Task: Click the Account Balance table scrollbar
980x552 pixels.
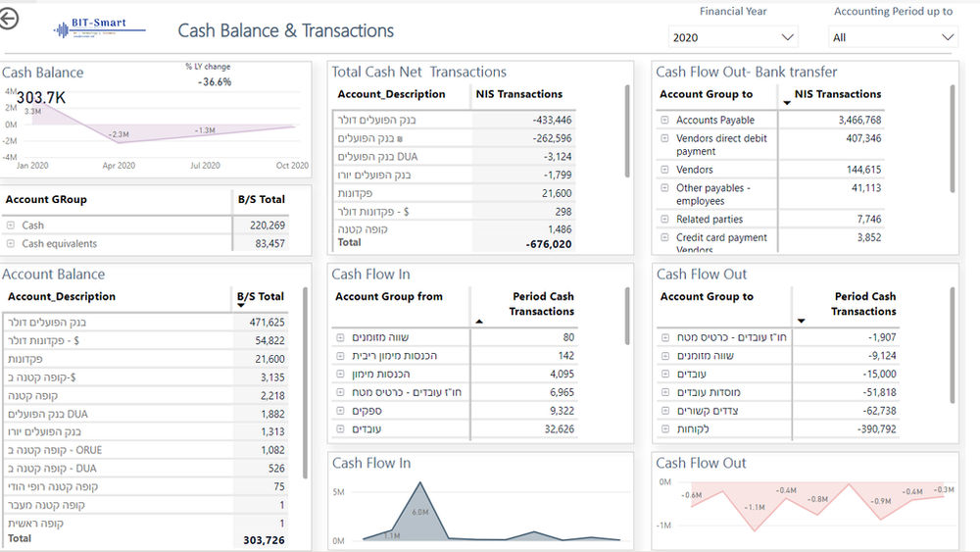Action: (305, 382)
